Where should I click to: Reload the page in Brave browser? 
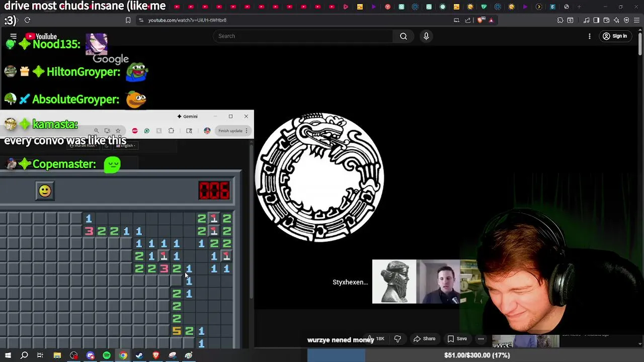click(27, 20)
